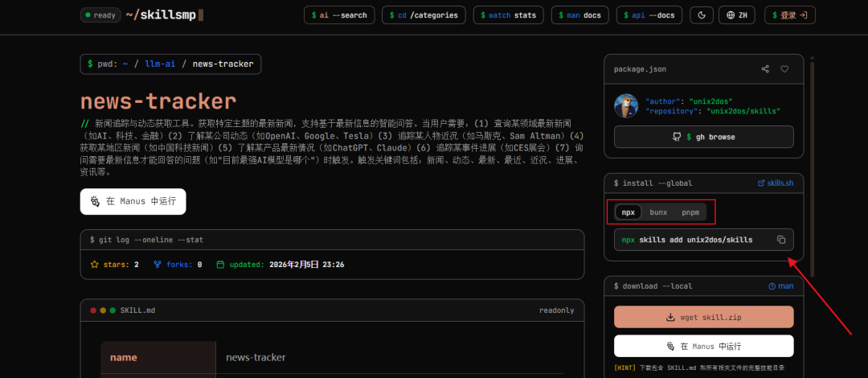Click llm-ai breadcrumb link
The width and height of the screenshot is (868, 378).
coord(160,64)
